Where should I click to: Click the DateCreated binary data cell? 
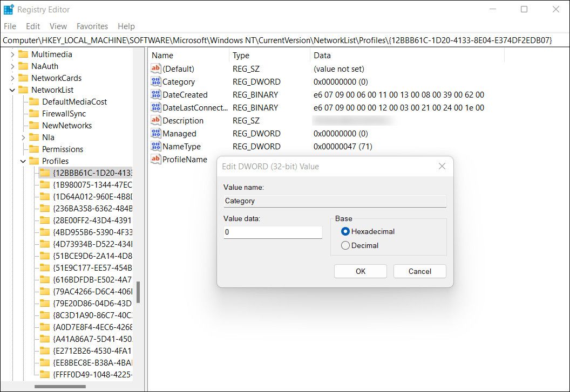[x=399, y=95]
